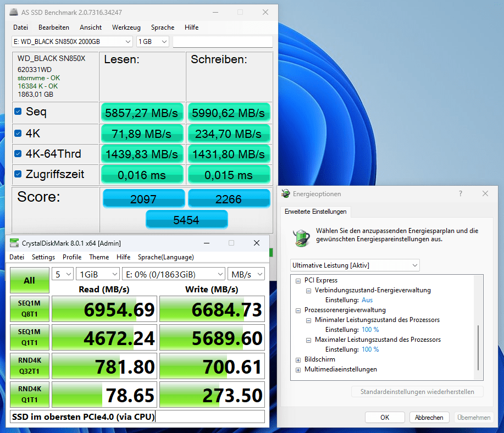Click the Aus link for PCI Express setting

pos(367,300)
